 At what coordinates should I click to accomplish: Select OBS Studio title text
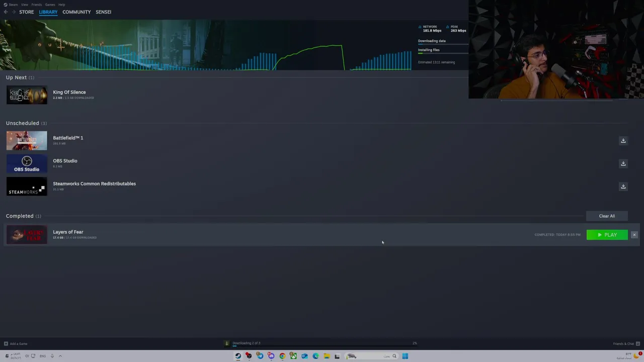point(65,161)
